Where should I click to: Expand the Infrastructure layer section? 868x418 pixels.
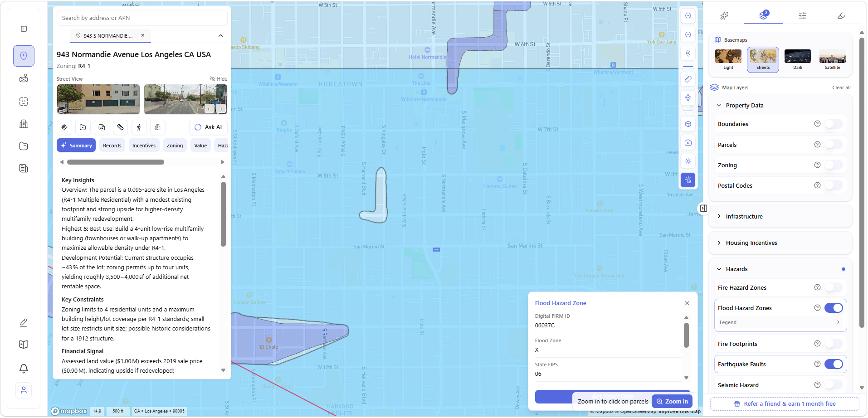pyautogui.click(x=744, y=217)
